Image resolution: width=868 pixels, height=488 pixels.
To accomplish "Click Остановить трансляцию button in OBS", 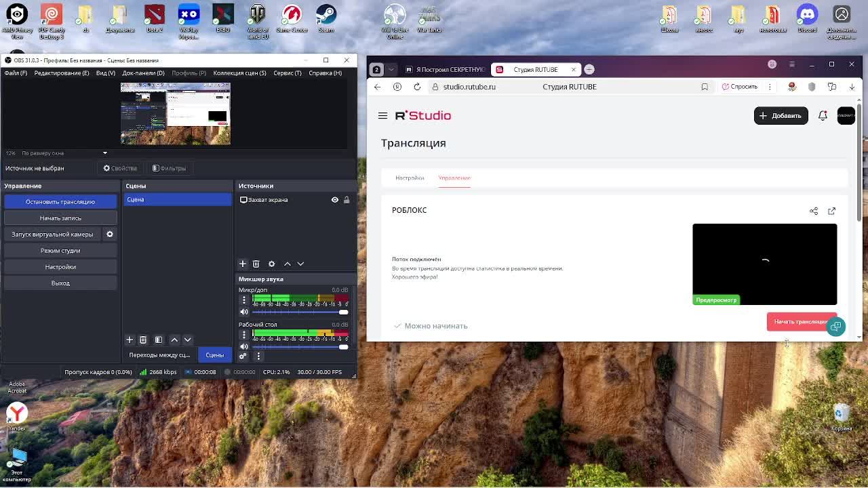I will [x=60, y=202].
